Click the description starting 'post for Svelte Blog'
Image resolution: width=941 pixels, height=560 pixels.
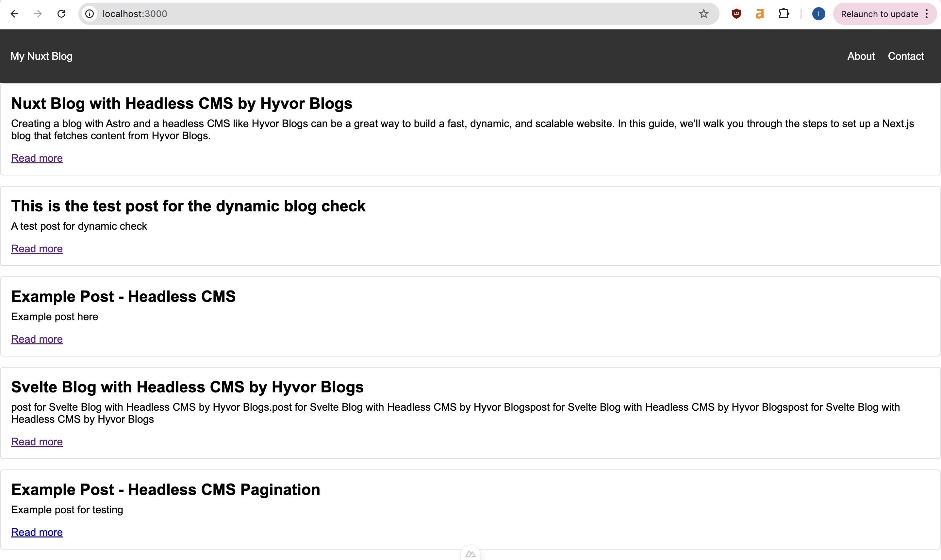coord(455,413)
